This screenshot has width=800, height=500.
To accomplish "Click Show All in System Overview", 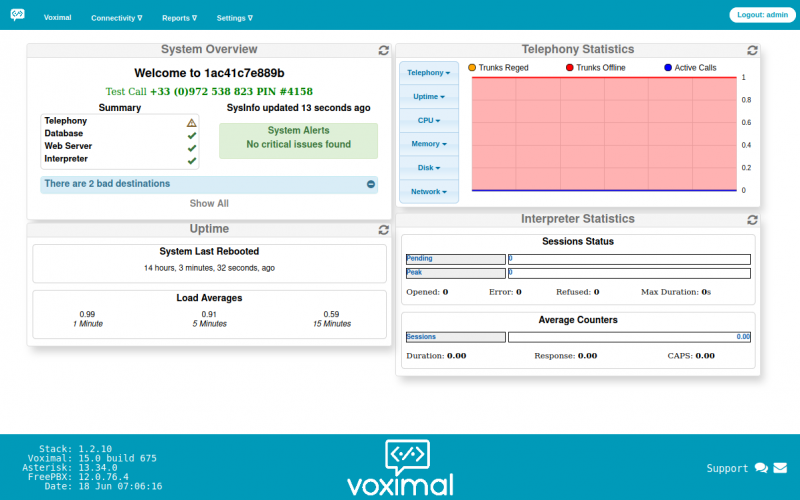I will [x=209, y=203].
